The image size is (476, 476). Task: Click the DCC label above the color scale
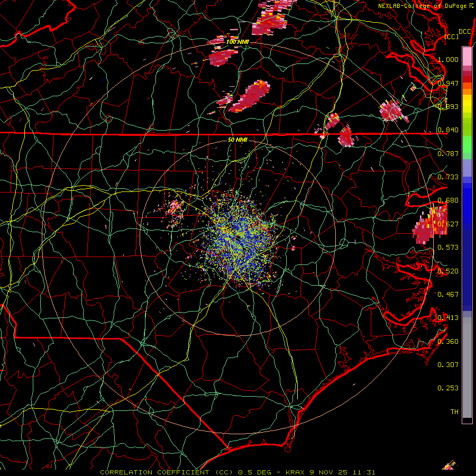coord(465,32)
